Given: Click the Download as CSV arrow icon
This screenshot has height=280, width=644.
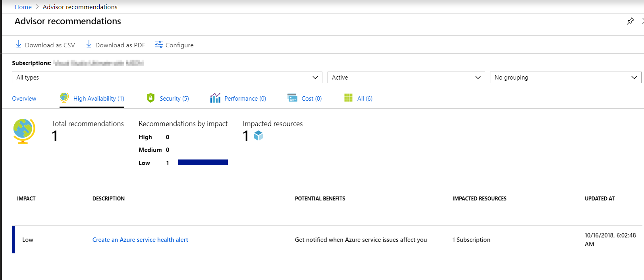Looking at the screenshot, I should (x=19, y=45).
